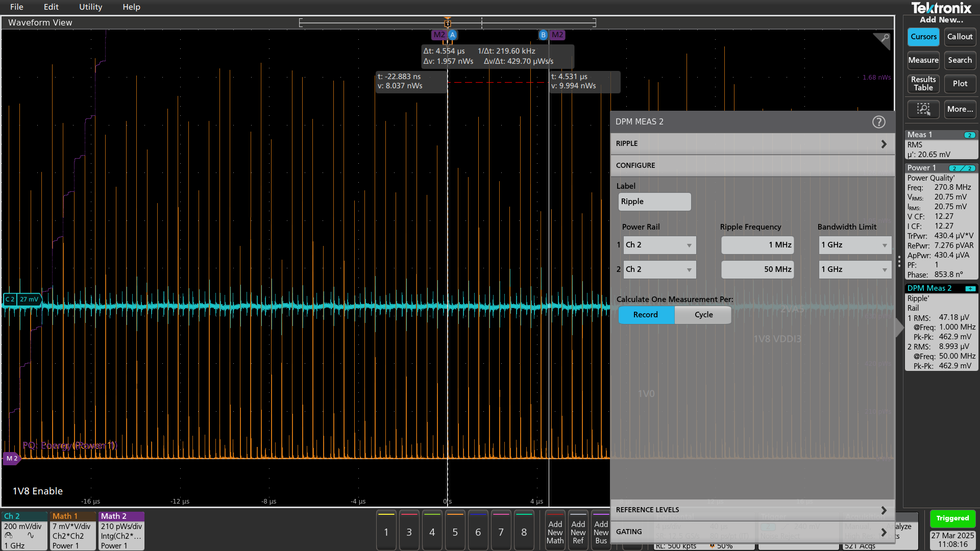Screen dimensions: 980x551
Task: Open the File menu
Action: 16,7
